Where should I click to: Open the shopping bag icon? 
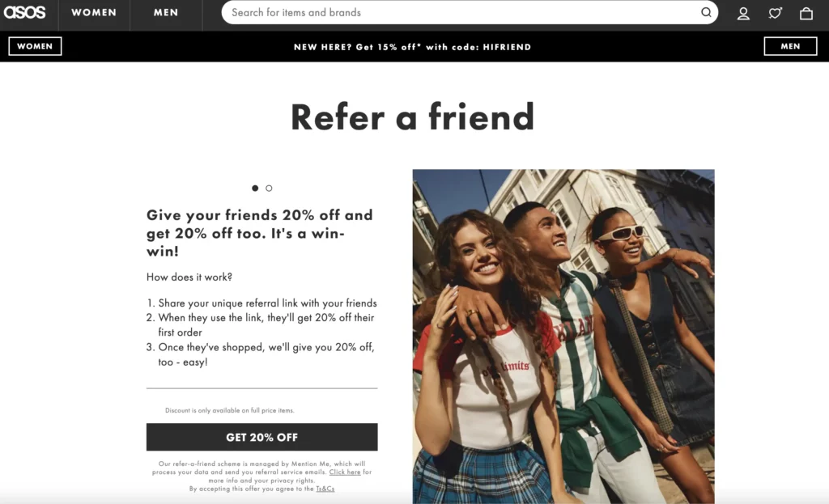click(806, 13)
